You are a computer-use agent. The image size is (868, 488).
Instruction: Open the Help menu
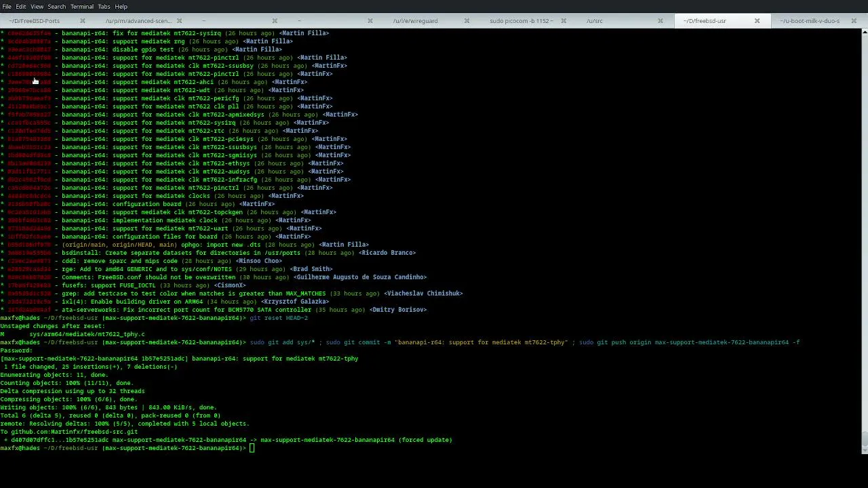coord(121,7)
